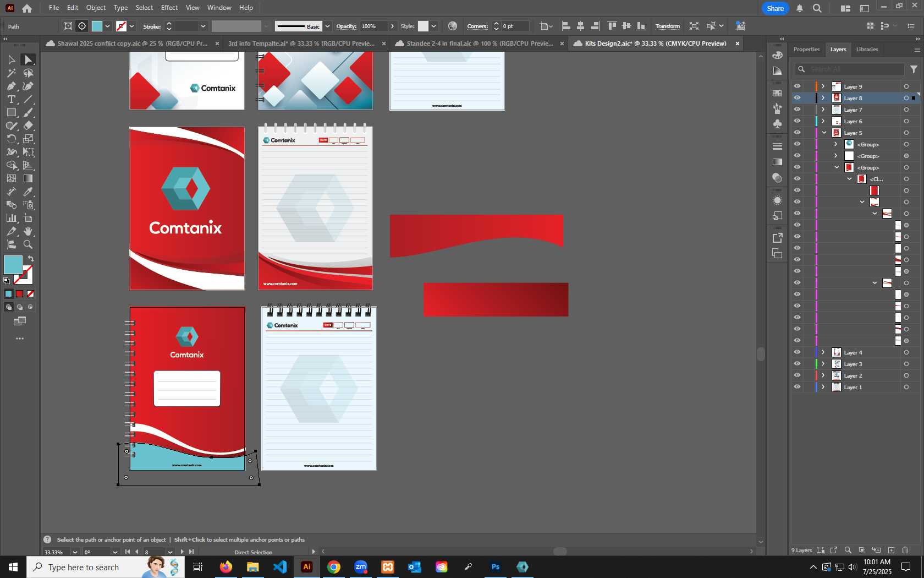Click the fill color swatch in toolbar
The width and height of the screenshot is (924, 578).
click(x=13, y=265)
